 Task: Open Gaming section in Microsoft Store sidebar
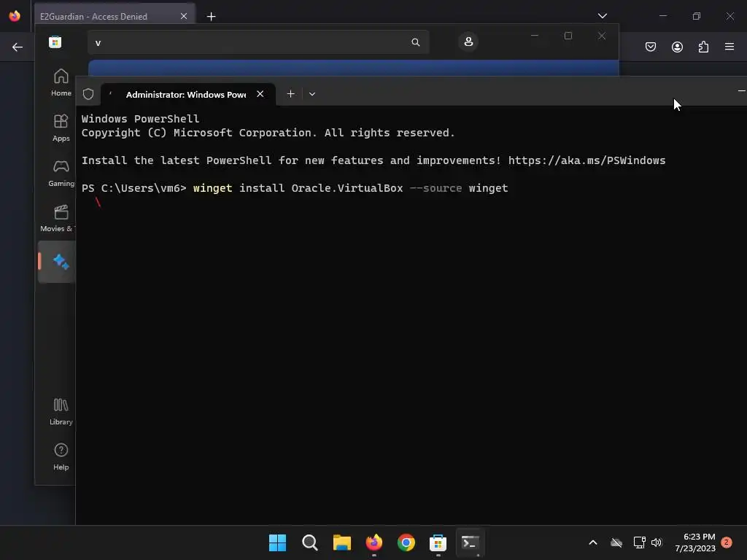point(61,173)
